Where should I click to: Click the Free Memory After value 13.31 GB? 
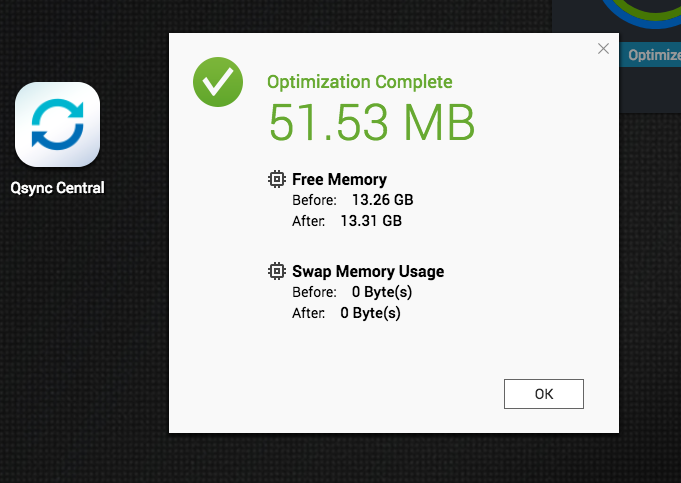point(371,221)
